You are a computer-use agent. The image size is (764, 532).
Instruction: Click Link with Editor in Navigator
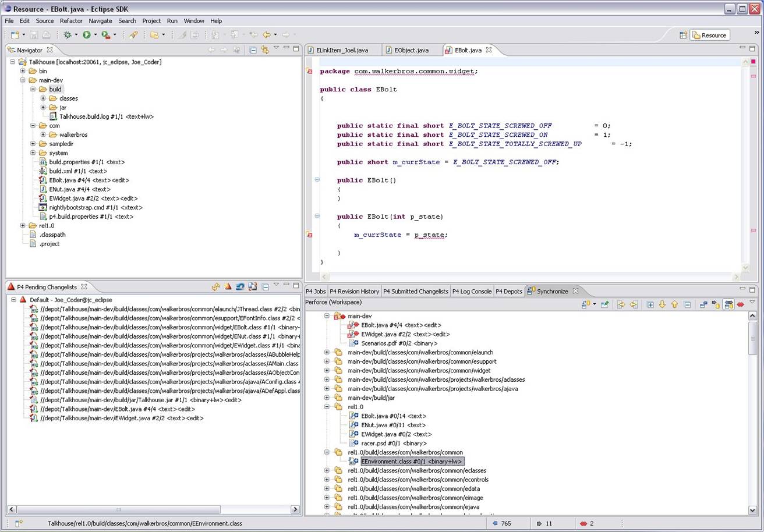point(265,50)
